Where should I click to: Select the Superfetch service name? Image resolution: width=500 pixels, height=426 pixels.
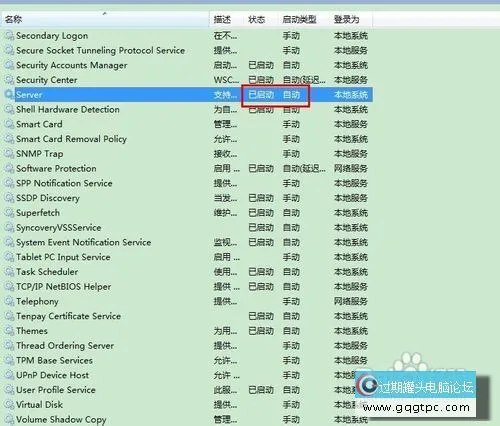tap(38, 213)
